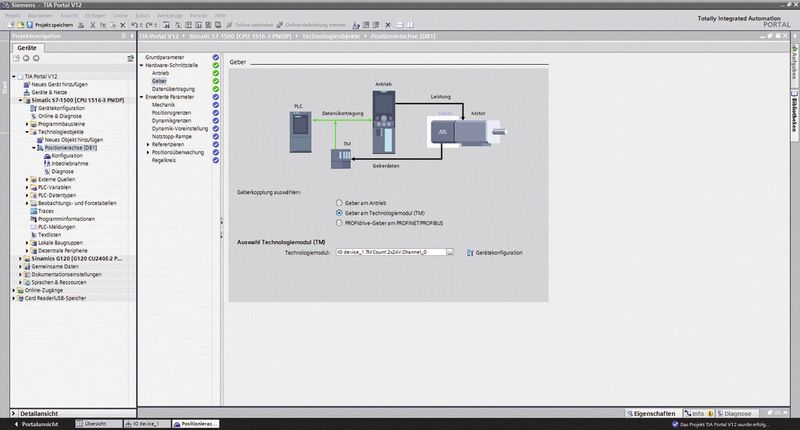Click the redo arrow icon
Image resolution: width=800 pixels, height=430 pixels.
pos(149,24)
